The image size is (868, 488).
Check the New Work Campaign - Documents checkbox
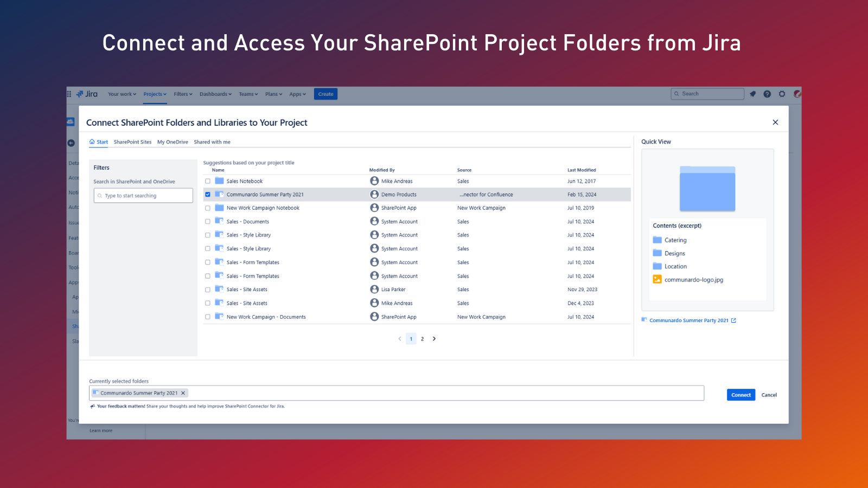pyautogui.click(x=207, y=317)
